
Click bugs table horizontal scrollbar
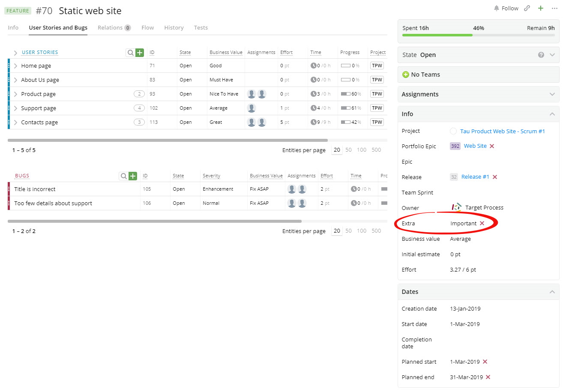[155, 221]
